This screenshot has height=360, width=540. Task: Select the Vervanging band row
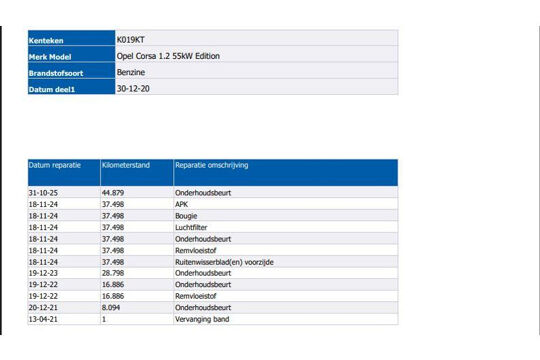point(213,319)
